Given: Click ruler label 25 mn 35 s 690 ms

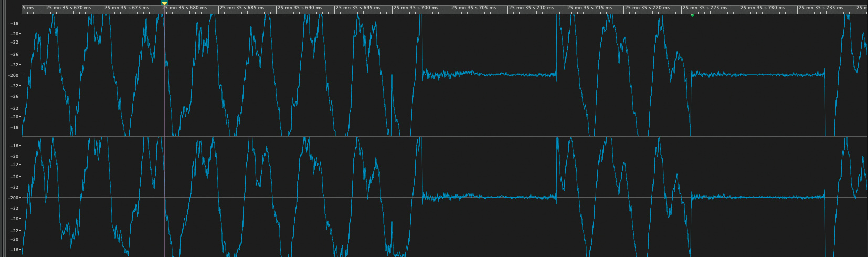Looking at the screenshot, I should pos(300,8).
